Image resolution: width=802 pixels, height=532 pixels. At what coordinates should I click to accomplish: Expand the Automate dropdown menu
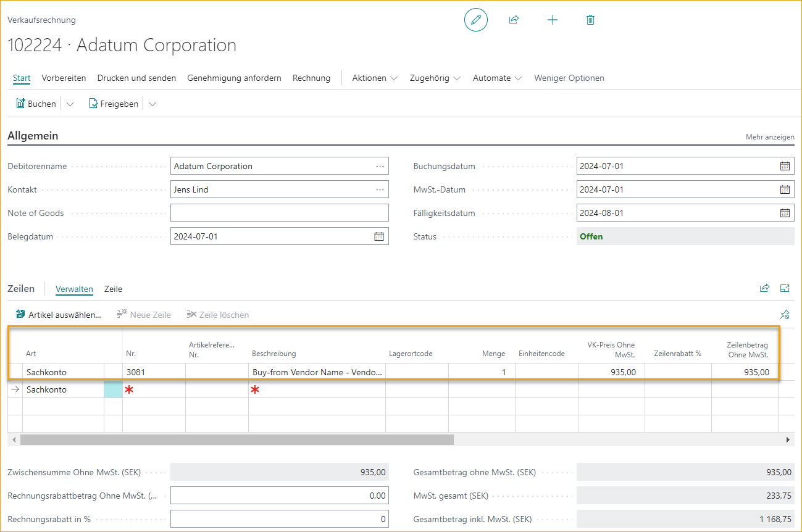tap(498, 78)
